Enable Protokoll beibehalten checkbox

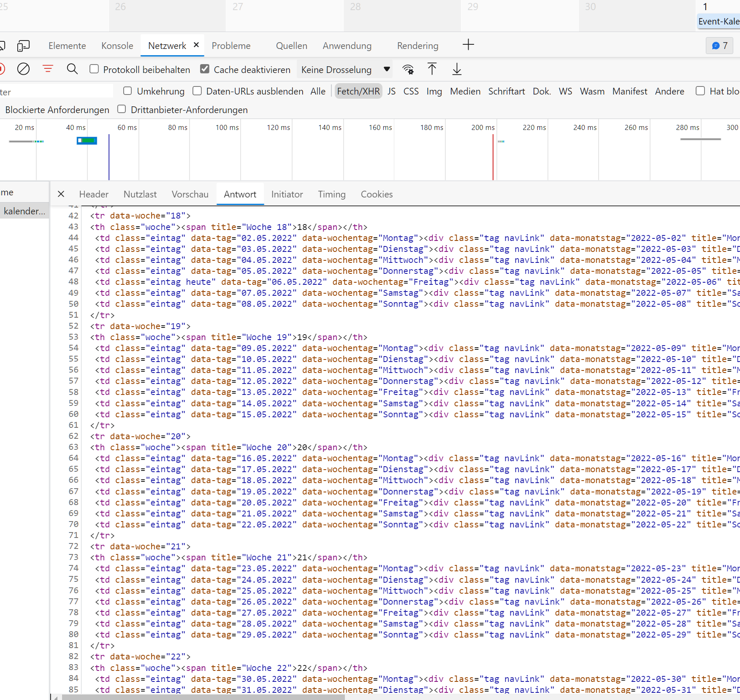tap(94, 69)
